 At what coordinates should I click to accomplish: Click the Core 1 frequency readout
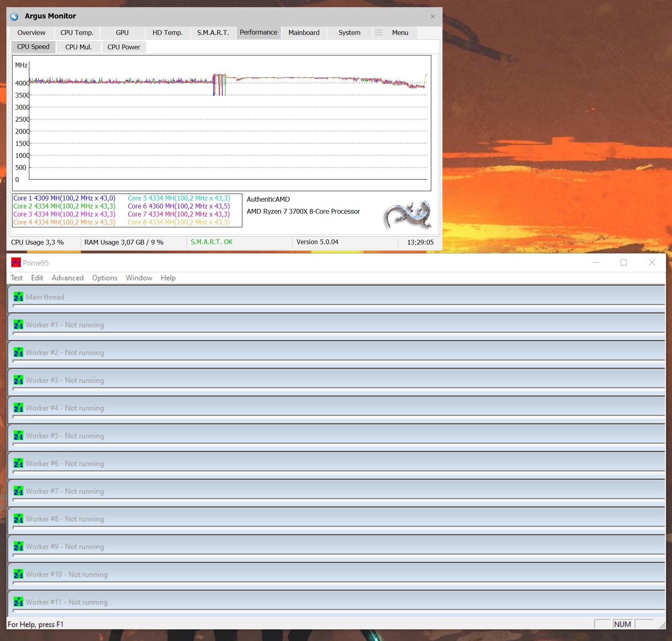(64, 198)
